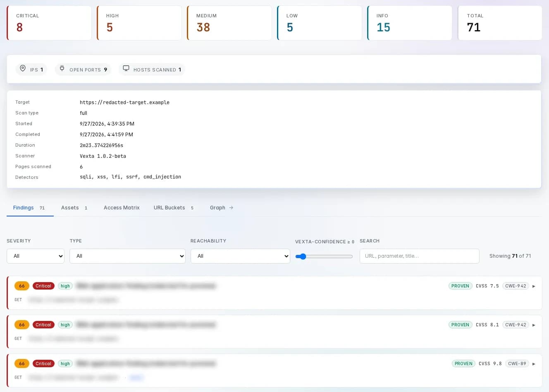This screenshot has height=392, width=549.
Task: Click the started time 9/27/2026, 4:39:35 PM
Action: coord(107,124)
